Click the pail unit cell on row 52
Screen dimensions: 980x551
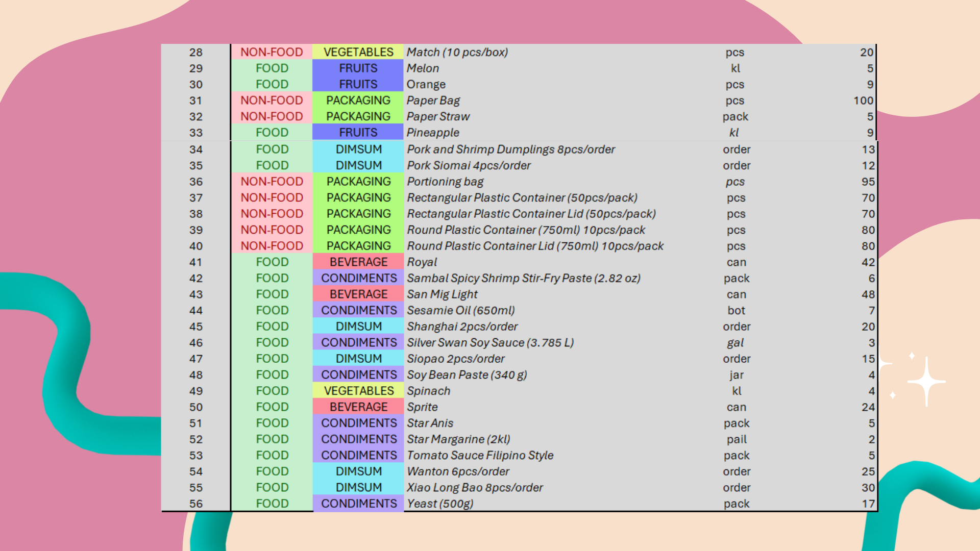pos(737,439)
